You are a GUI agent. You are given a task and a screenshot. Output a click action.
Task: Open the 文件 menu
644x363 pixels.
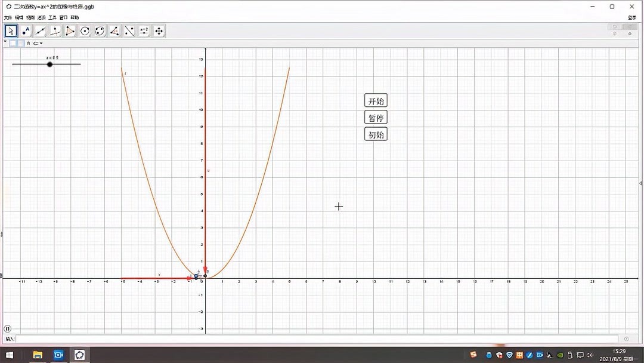8,17
